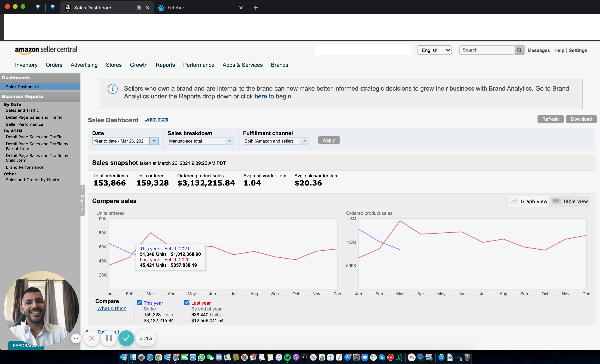Image resolution: width=600 pixels, height=364 pixels.
Task: Click into the Search input field
Action: click(486, 50)
